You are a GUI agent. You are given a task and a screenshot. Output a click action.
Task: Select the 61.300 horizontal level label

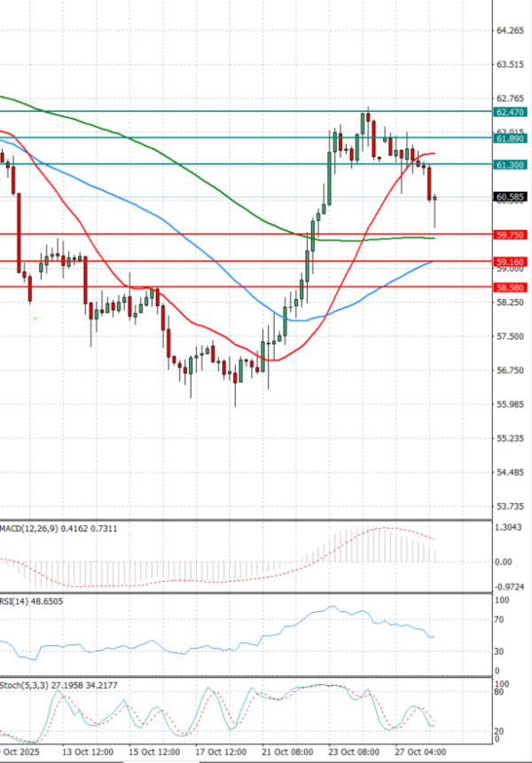509,165
